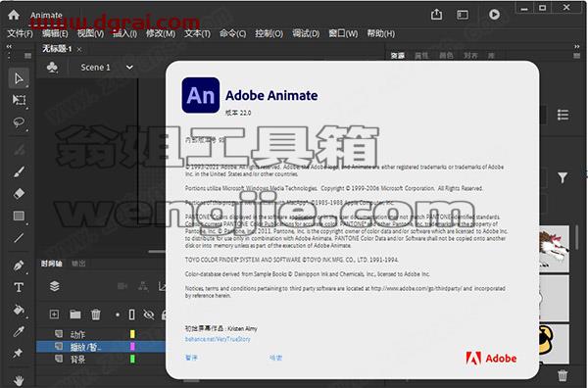Image resolution: width=588 pixels, height=388 pixels.
Task: Close the 无标题-1 document tab
Action: (x=79, y=49)
